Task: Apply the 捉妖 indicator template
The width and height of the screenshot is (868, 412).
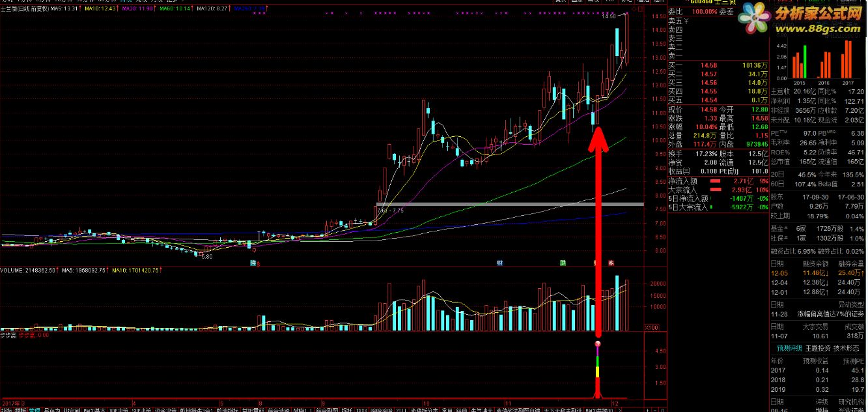Action: pos(347,409)
